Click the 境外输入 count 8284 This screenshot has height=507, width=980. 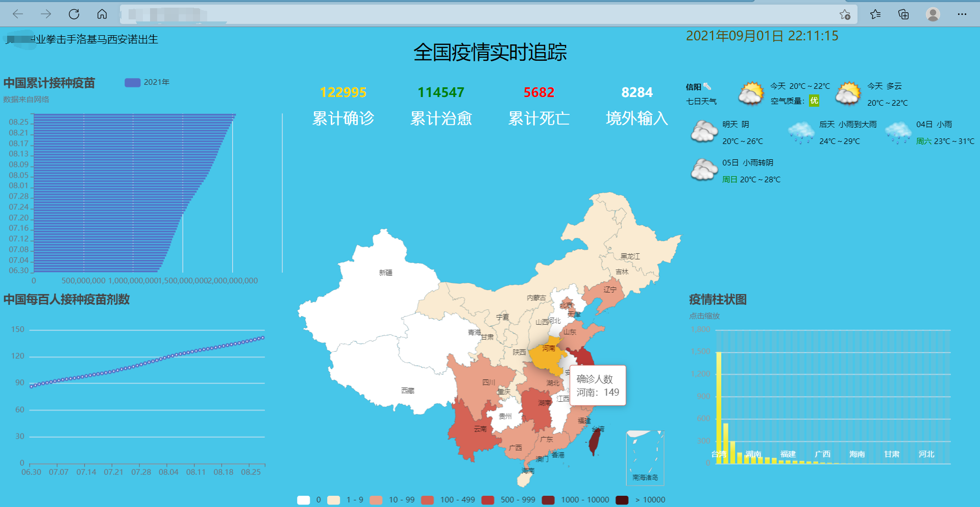[x=636, y=92]
